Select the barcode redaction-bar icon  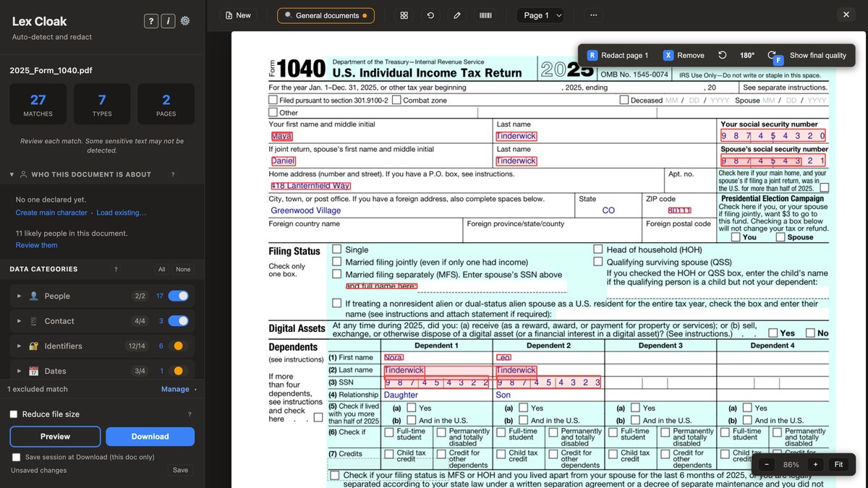point(485,15)
